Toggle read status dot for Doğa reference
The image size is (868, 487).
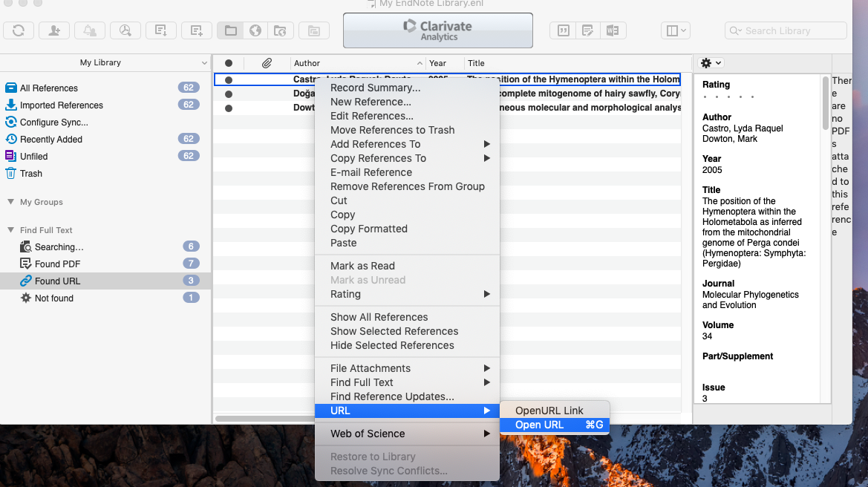click(229, 94)
